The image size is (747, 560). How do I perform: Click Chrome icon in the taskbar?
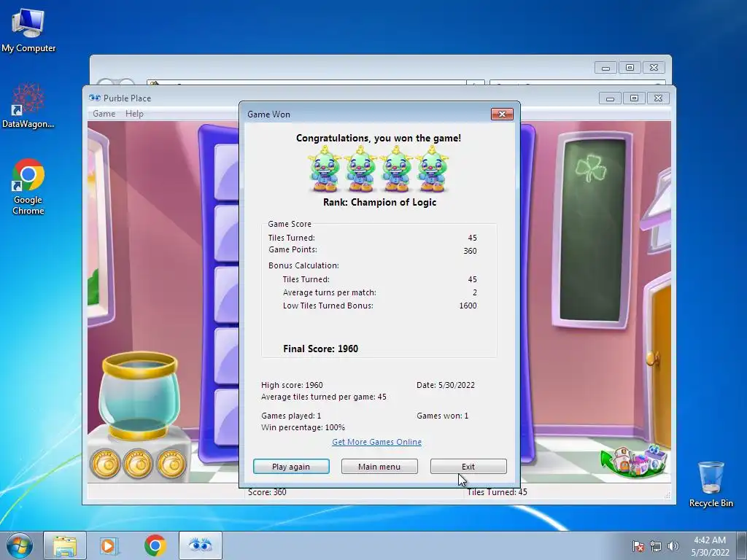[155, 545]
